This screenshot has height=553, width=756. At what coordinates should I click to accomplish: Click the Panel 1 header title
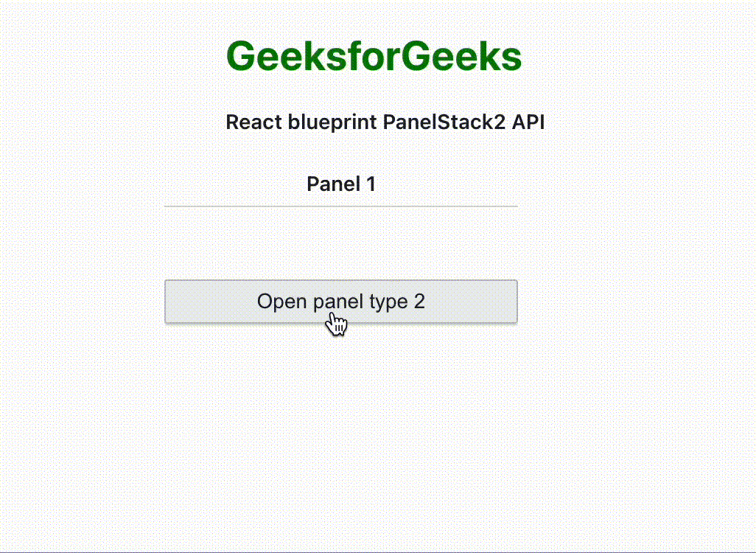point(341,184)
